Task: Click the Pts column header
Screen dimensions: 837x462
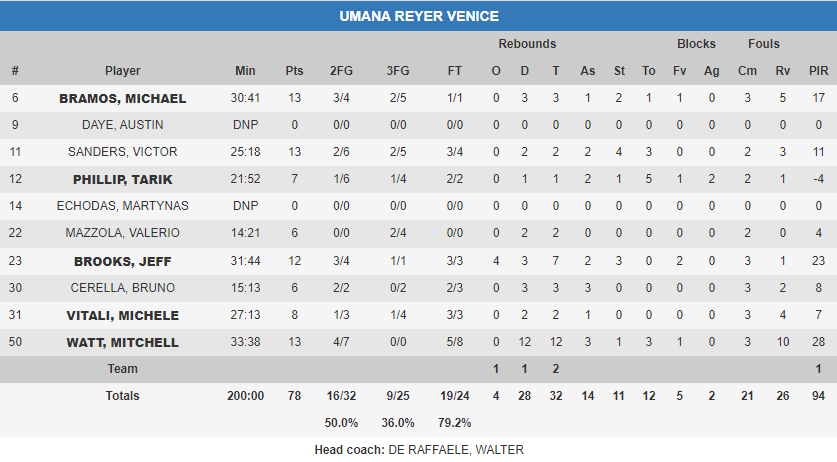Action: pos(294,71)
